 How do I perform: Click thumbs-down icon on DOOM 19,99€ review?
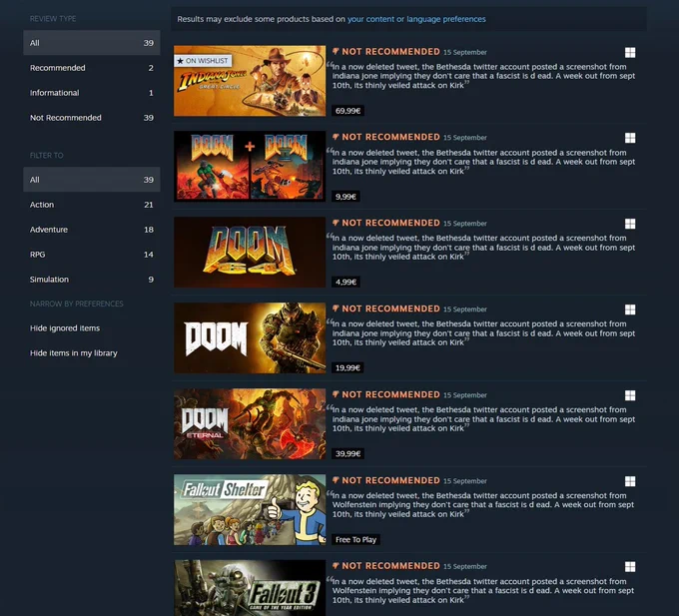click(336, 308)
